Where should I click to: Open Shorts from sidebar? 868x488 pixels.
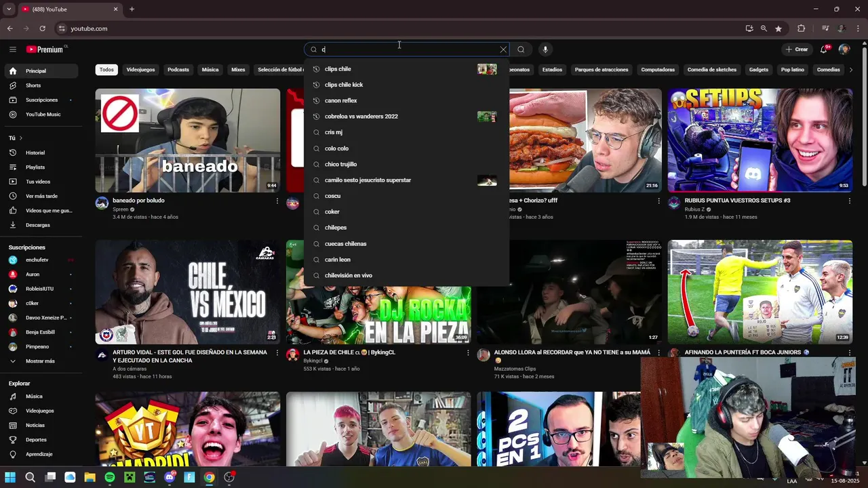click(x=41, y=85)
